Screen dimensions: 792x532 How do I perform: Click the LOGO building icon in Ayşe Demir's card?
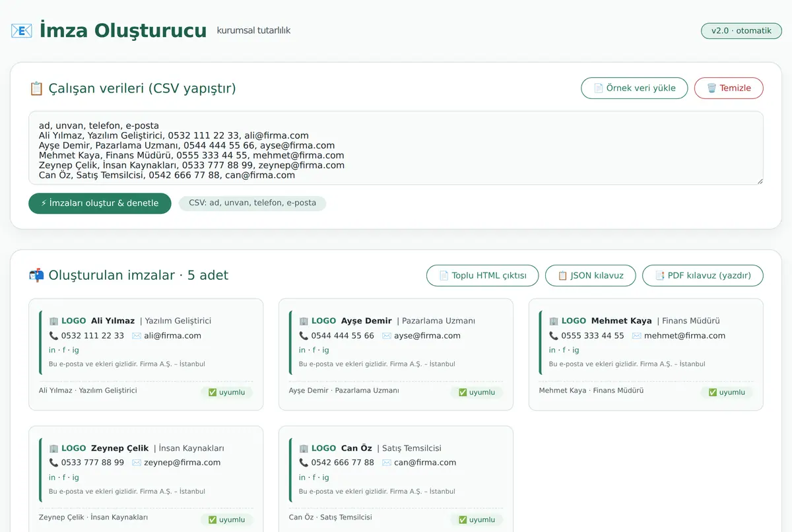(304, 321)
